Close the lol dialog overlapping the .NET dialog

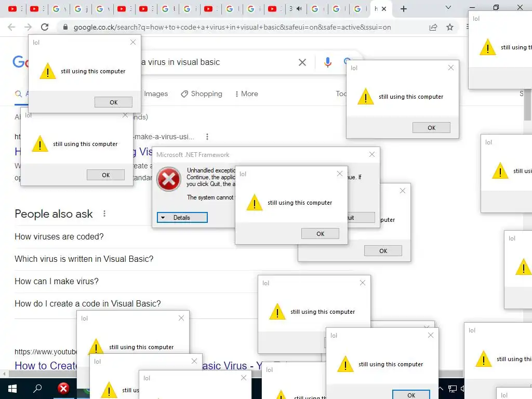pos(340,174)
